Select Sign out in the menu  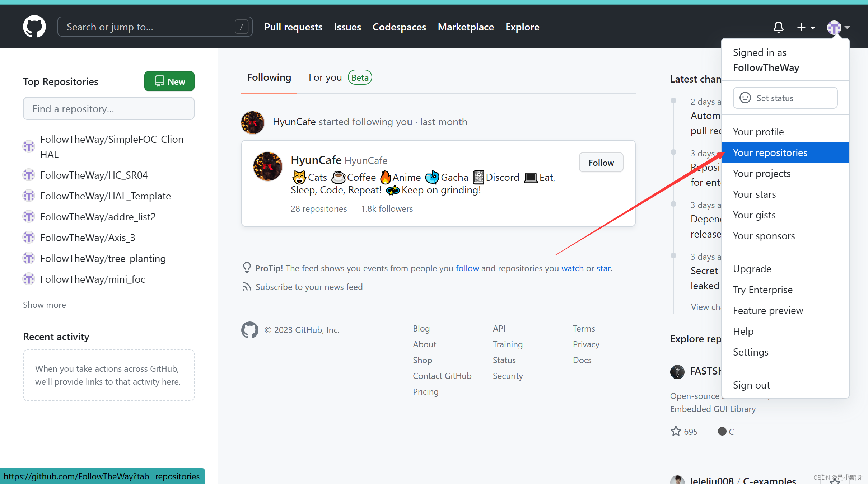(751, 385)
